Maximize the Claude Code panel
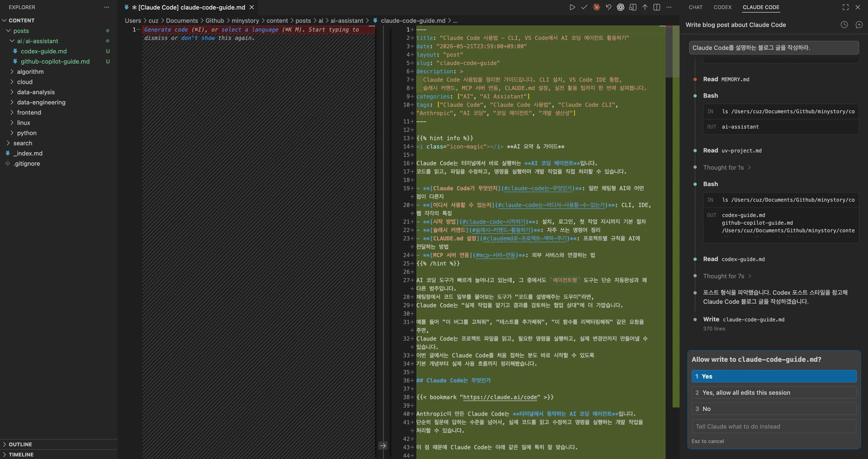The image size is (868, 459). point(846,7)
